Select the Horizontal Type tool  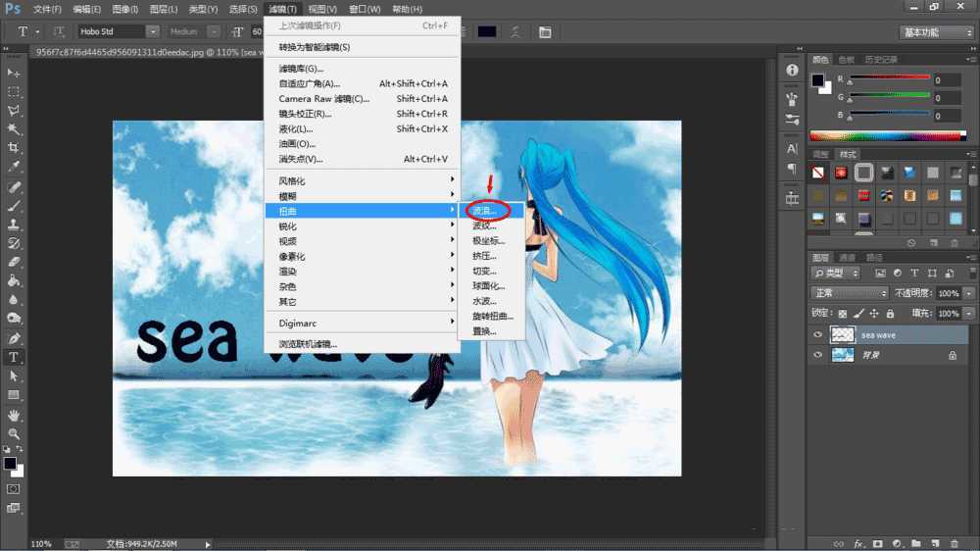point(14,358)
